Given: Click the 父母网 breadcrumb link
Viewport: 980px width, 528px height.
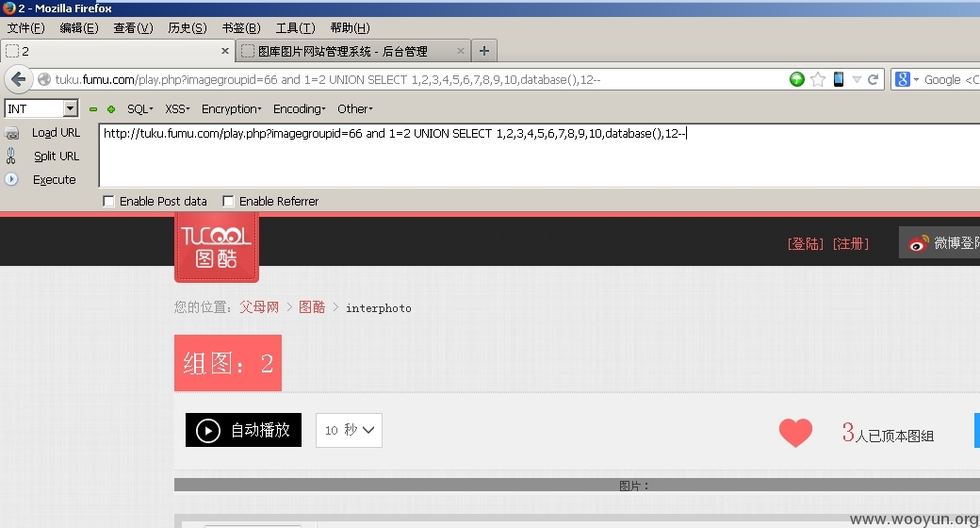Looking at the screenshot, I should pos(259,307).
